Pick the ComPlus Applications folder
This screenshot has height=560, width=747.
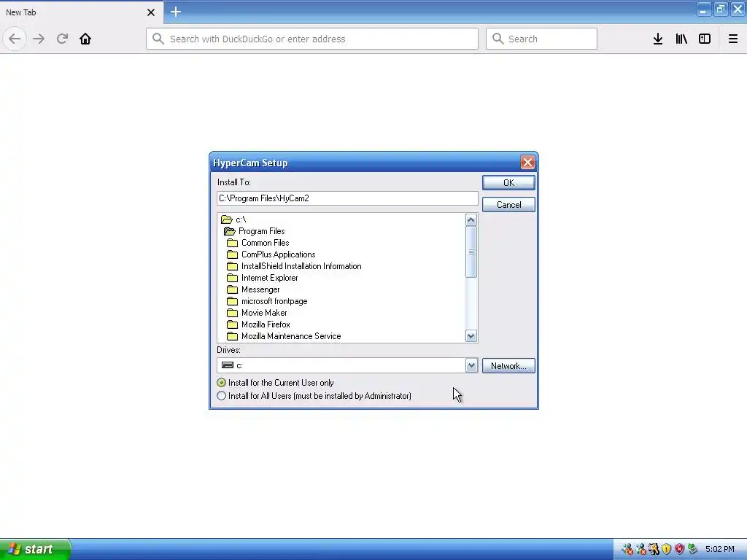(271, 254)
